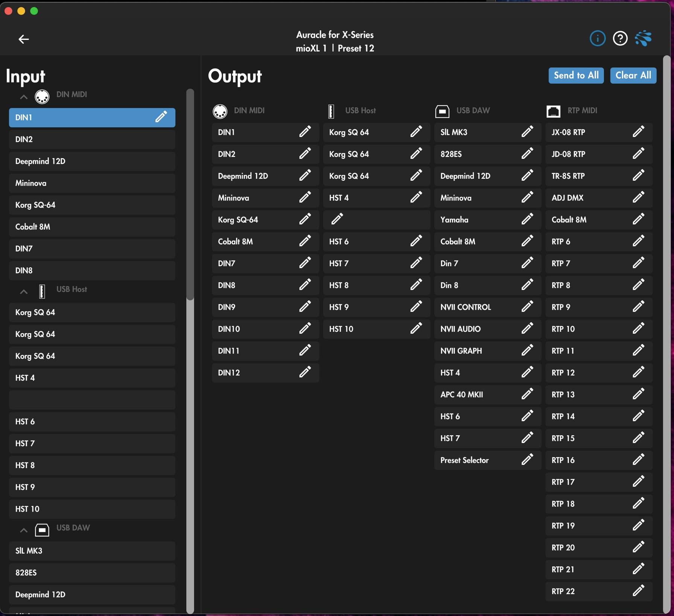Edit name of HST 10 USB Host output

click(x=416, y=328)
